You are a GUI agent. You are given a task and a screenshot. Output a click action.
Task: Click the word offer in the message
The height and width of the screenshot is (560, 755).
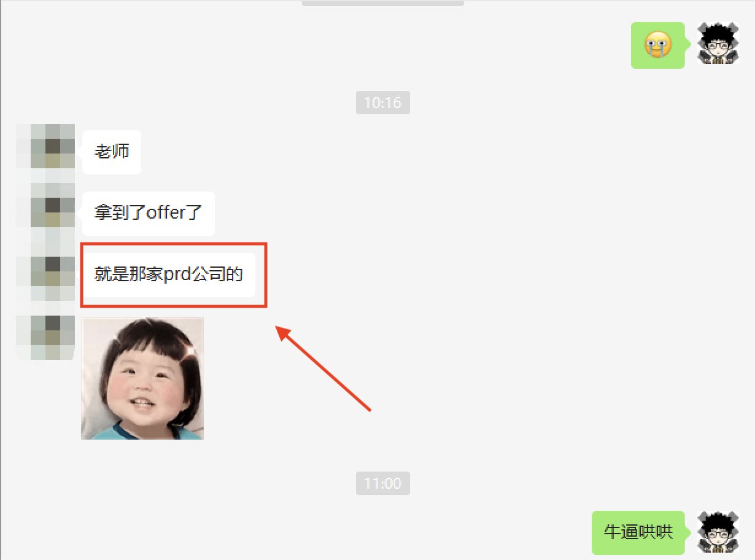coord(166,213)
